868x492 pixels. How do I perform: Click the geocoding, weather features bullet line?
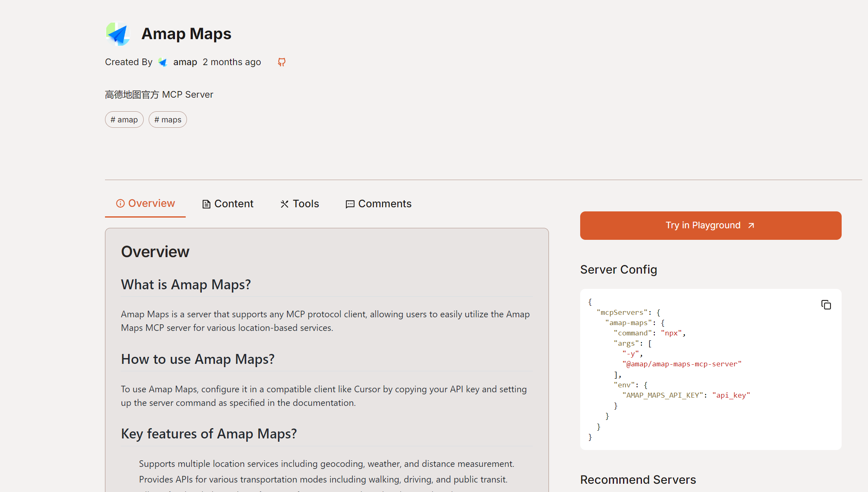tap(327, 464)
